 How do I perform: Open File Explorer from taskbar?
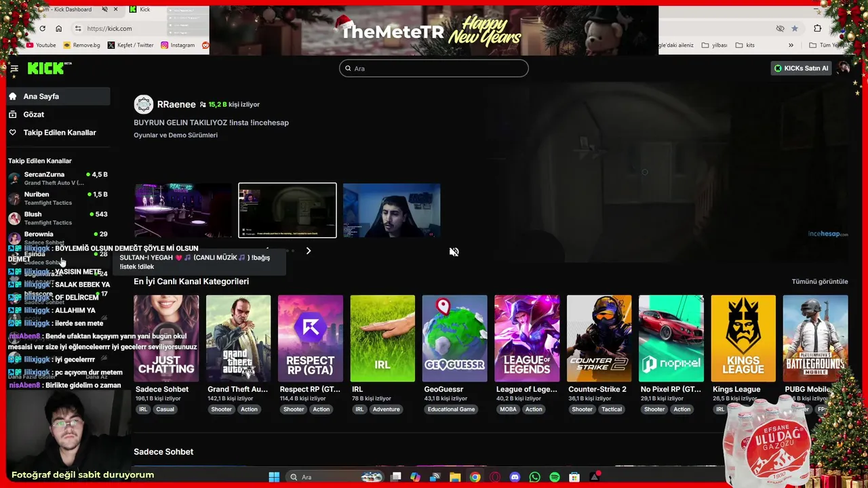(455, 477)
